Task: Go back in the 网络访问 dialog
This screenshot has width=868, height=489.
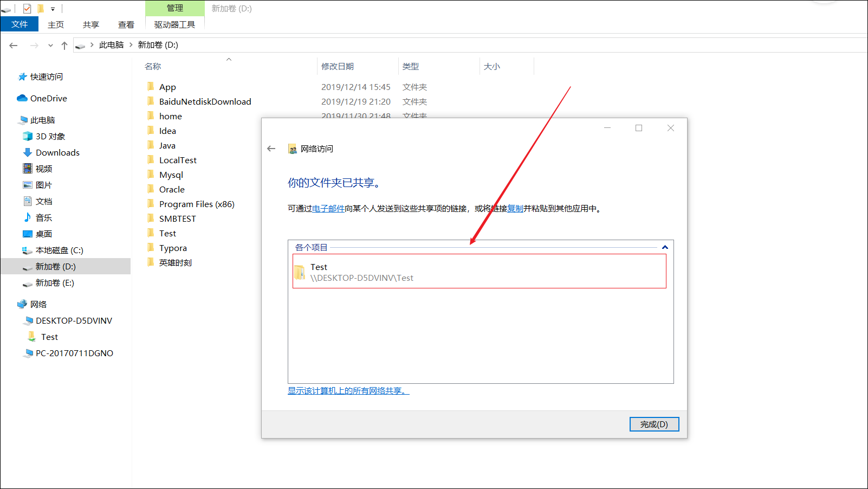Action: 271,149
